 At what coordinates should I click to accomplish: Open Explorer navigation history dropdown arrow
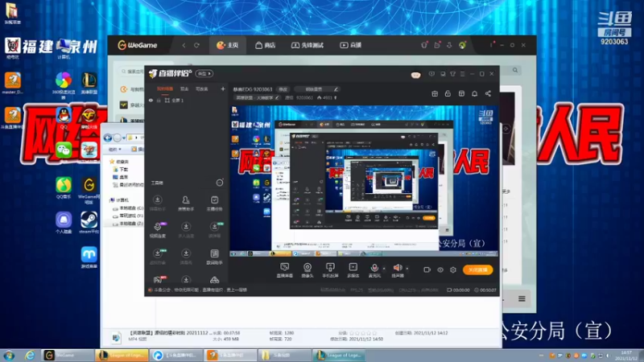coord(124,138)
